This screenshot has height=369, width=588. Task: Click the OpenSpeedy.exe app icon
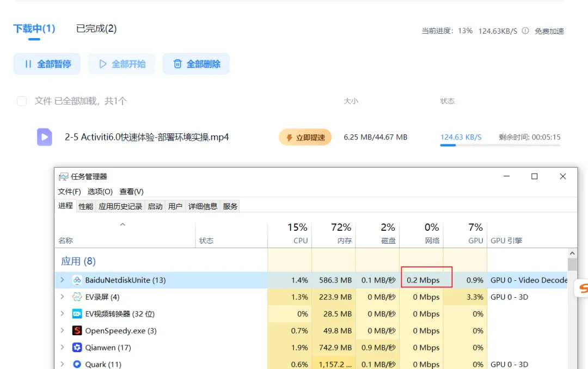pyautogui.click(x=77, y=331)
